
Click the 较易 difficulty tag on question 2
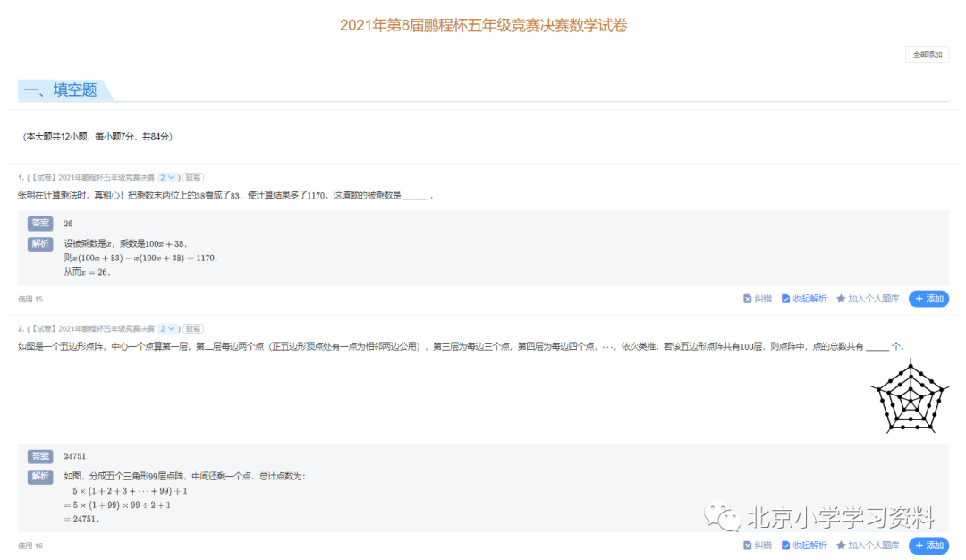tap(193, 329)
